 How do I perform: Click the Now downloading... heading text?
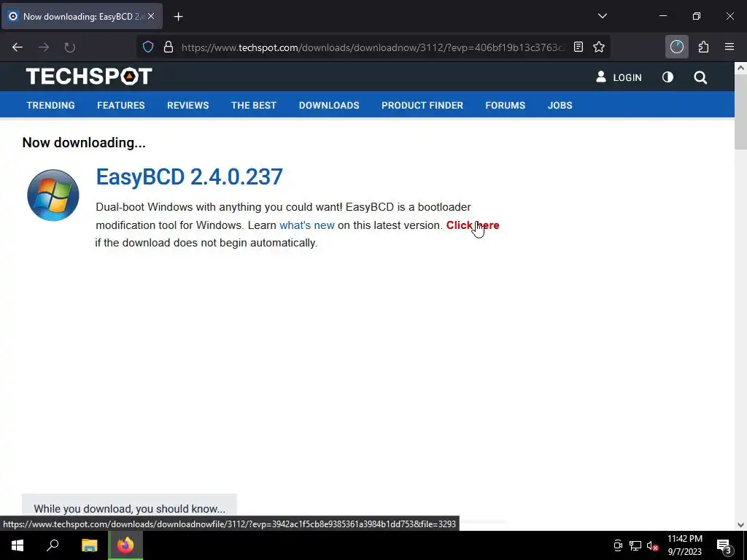(x=84, y=142)
